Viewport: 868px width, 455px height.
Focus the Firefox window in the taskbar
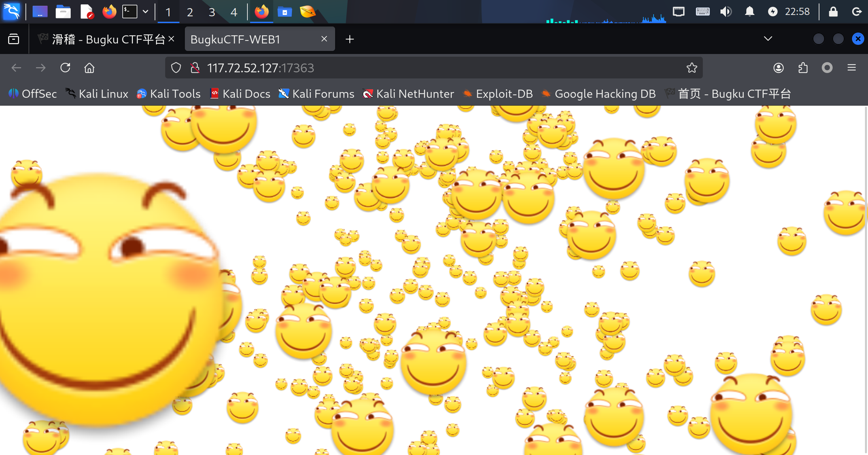click(x=262, y=12)
